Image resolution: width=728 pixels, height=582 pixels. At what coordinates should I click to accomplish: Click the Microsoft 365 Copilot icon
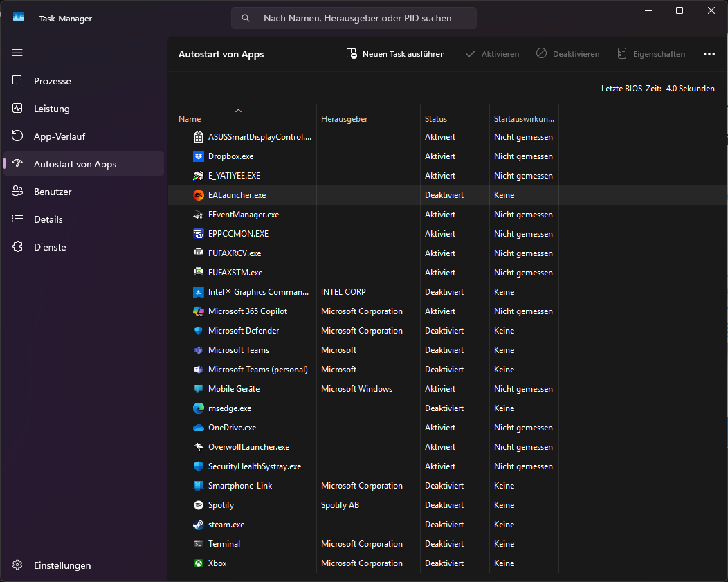point(198,311)
